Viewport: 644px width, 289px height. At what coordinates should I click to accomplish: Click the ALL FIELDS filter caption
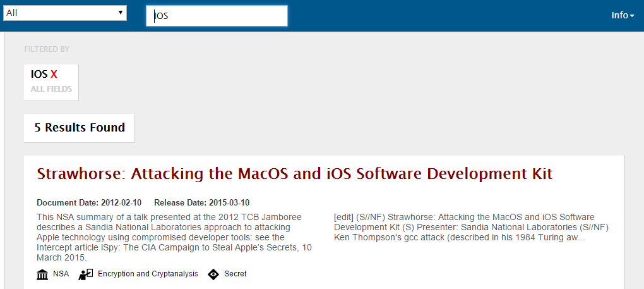pos(51,89)
